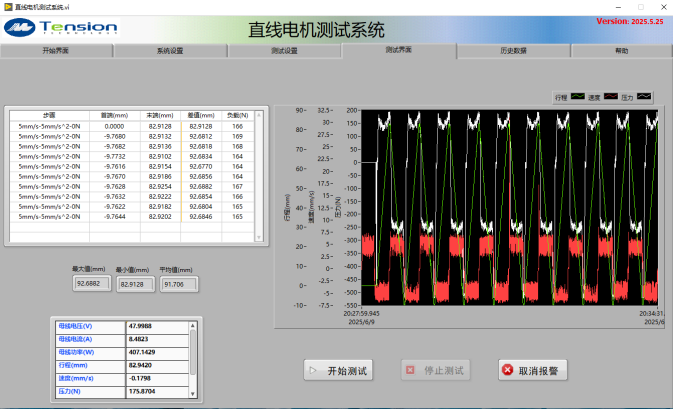Screen dimensions: 673x409
Task: Click the 速度 legend line icon
Action: coord(610,97)
